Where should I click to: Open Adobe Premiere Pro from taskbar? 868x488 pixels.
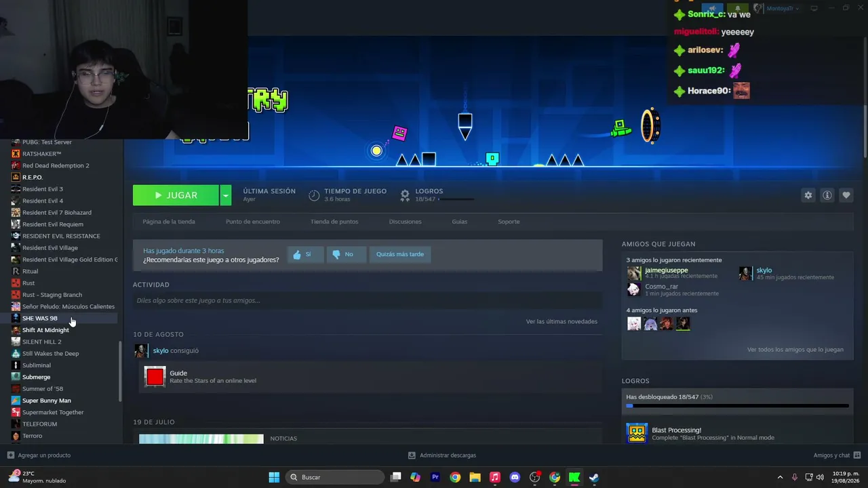(x=435, y=477)
